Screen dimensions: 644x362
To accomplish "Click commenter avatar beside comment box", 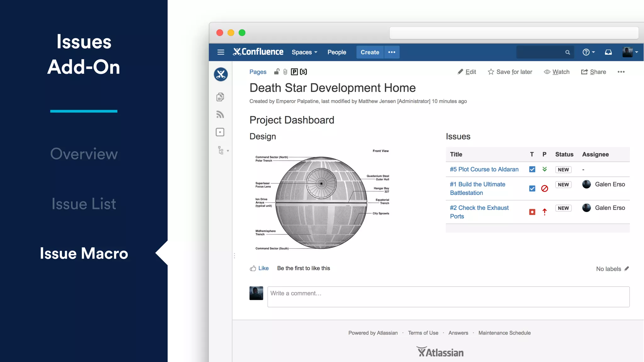I will 256,293.
